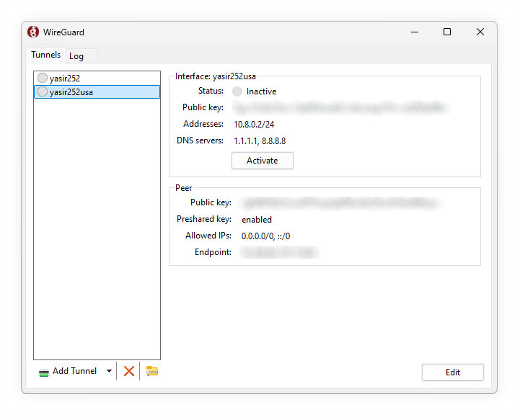Delete selected tunnel with red X icon
The image size is (520, 420).
[128, 371]
